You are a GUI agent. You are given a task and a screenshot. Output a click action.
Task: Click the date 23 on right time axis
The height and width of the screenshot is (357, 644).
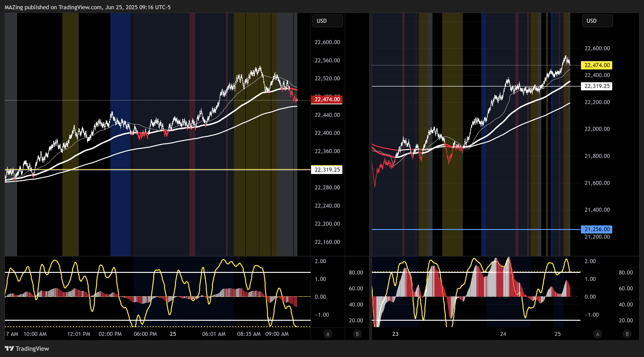point(395,334)
